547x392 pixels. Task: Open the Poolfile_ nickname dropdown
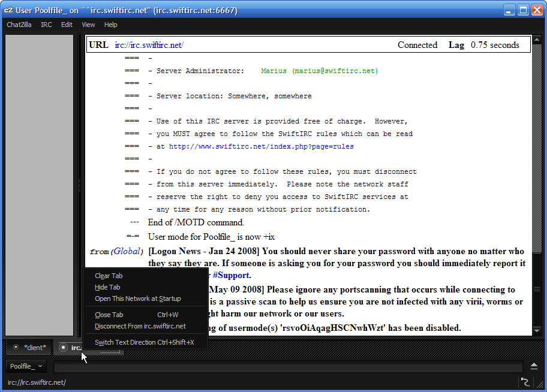[x=26, y=366]
